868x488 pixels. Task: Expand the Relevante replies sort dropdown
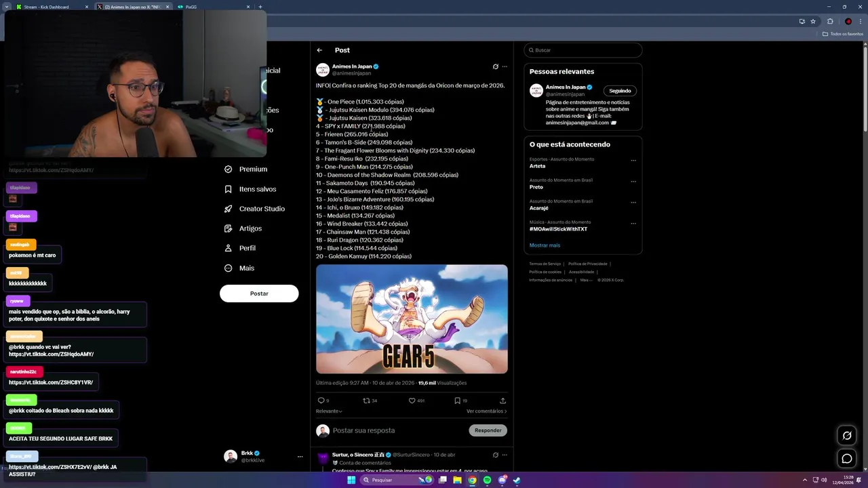pyautogui.click(x=329, y=411)
